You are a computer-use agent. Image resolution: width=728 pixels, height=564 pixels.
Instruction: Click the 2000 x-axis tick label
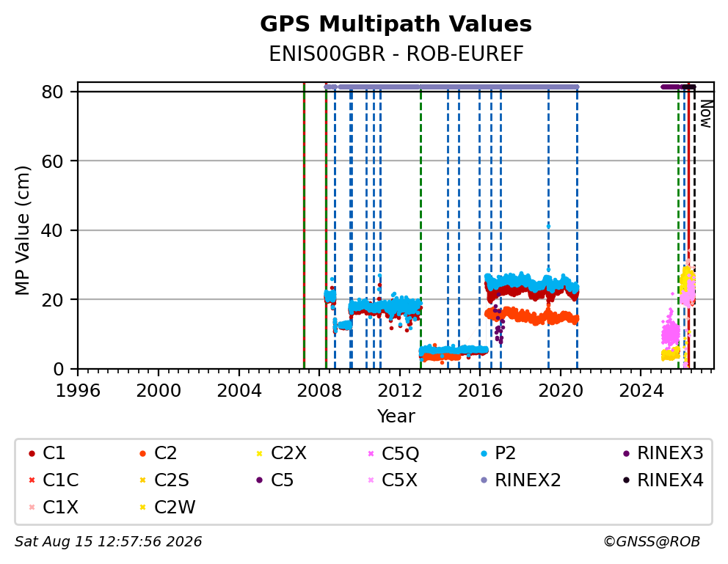pos(159,391)
